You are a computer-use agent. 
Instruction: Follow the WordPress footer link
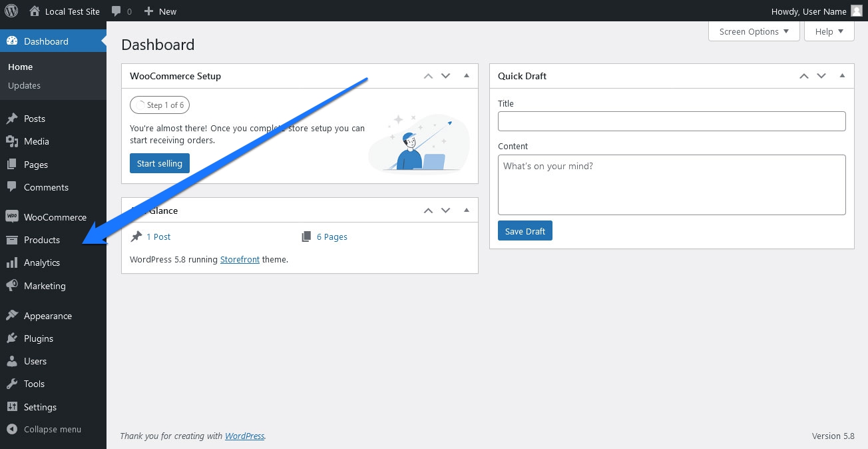coord(244,436)
